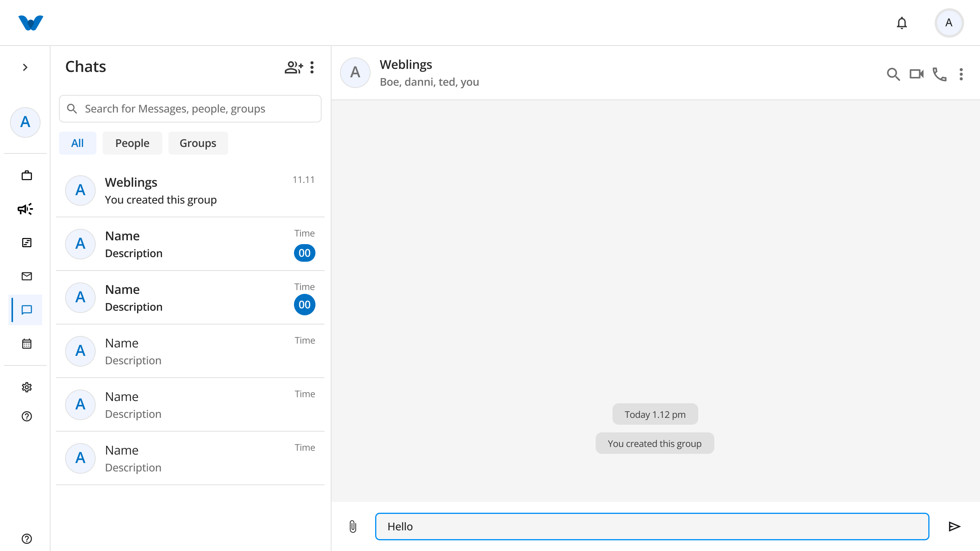The width and height of the screenshot is (980, 551).
Task: Click the sidebar profile avatar A
Action: point(25,122)
